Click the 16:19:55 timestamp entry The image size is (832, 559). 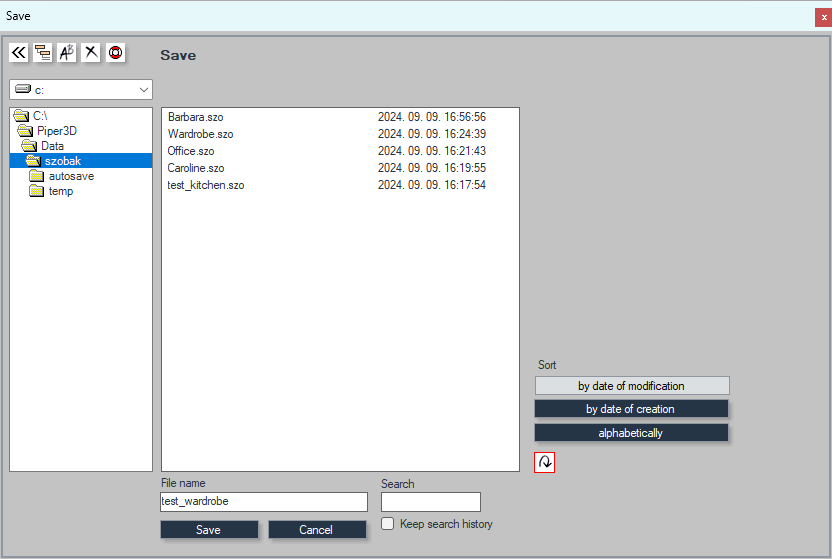coord(431,168)
